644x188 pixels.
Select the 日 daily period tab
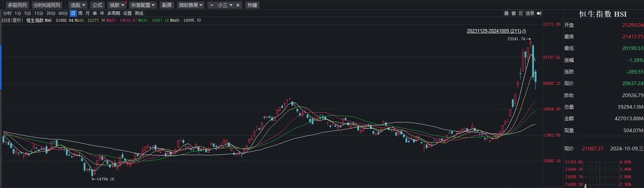pyautogui.click(x=73, y=13)
